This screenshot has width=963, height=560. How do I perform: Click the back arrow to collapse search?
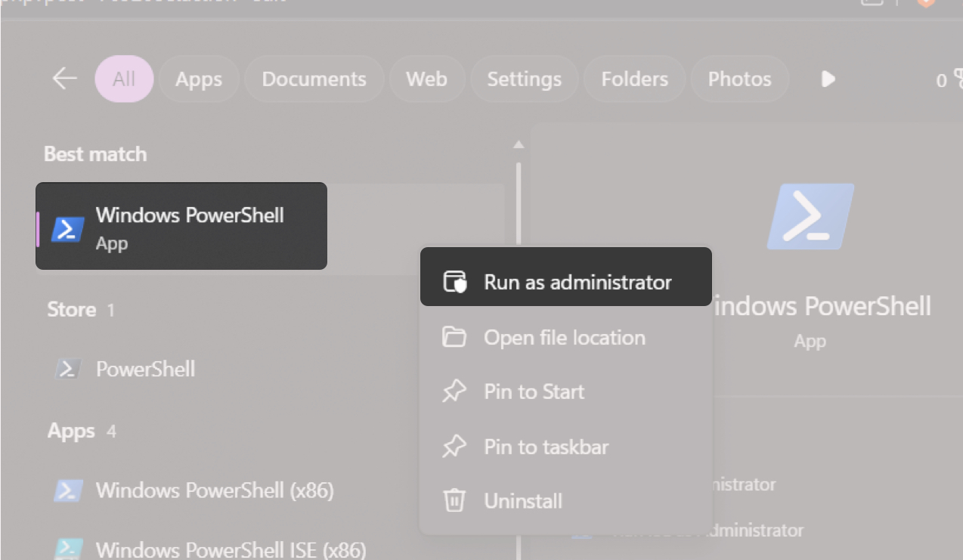64,78
